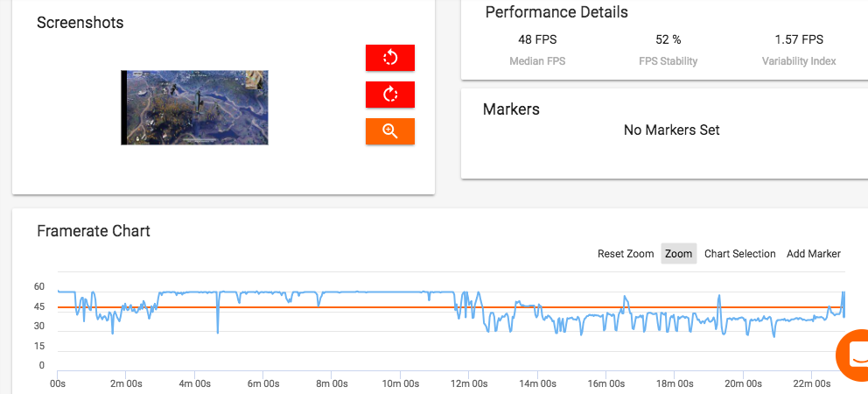Click the 30 label on the FPS axis
868x394 pixels.
point(38,327)
